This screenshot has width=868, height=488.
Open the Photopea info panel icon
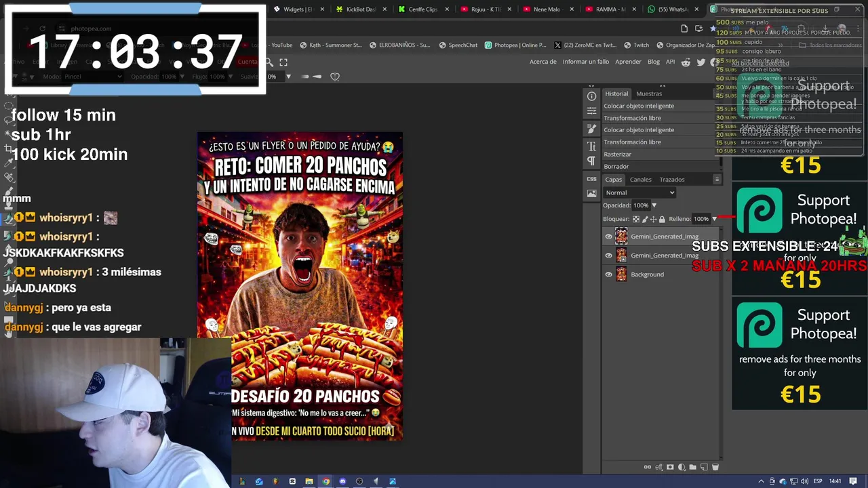pos(591,96)
